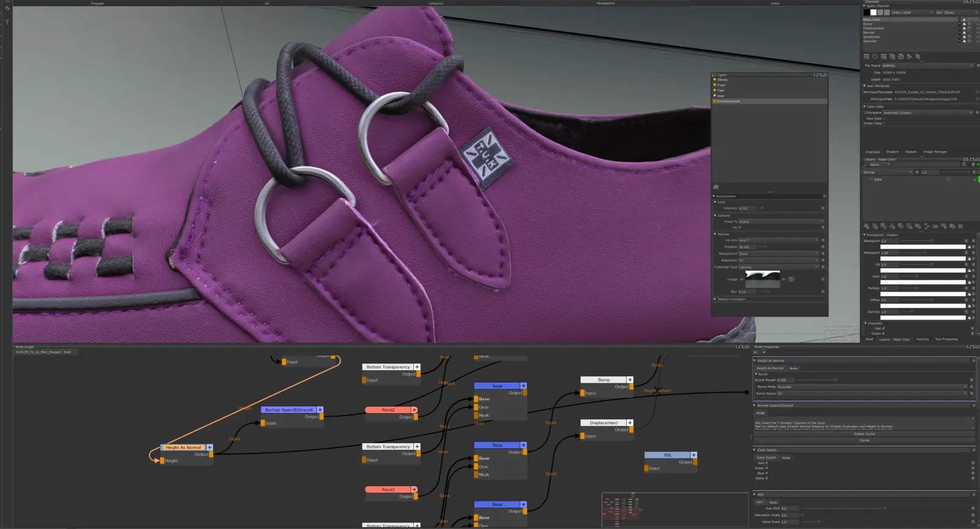Collapse the Procedural Grade+ section
The height and width of the screenshot is (529, 980).
point(864,235)
